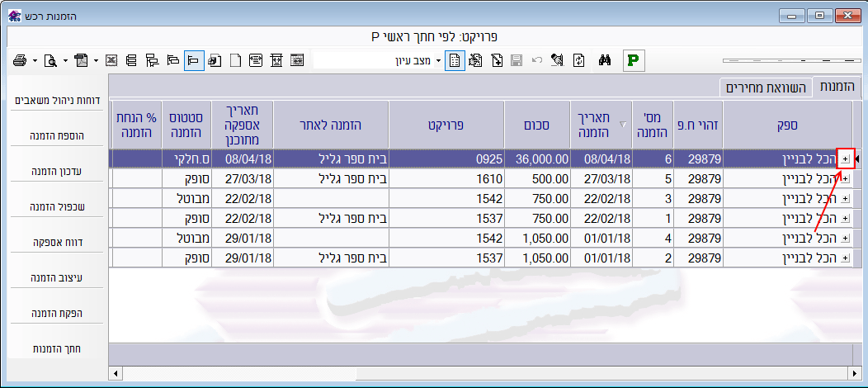Expand the row of order number 5
The width and height of the screenshot is (868, 388).
[844, 177]
